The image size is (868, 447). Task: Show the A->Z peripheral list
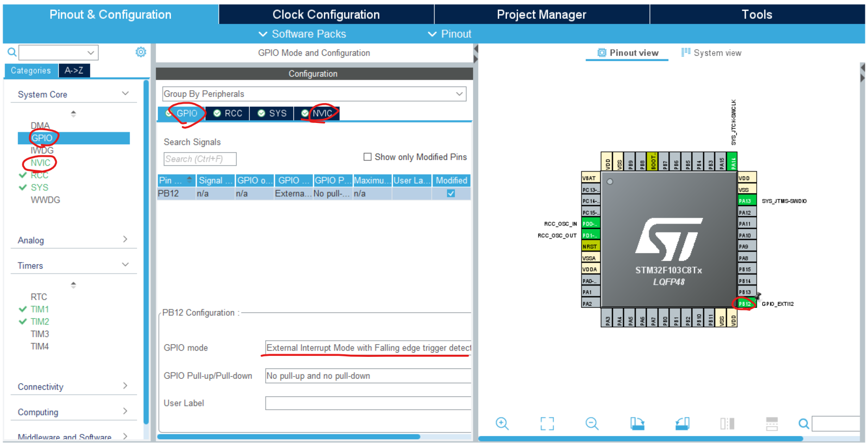pyautogui.click(x=74, y=70)
